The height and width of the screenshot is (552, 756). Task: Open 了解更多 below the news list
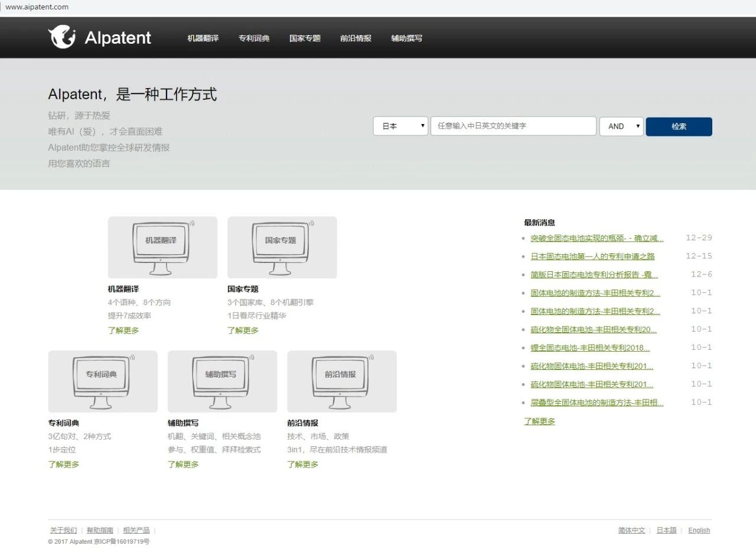539,421
